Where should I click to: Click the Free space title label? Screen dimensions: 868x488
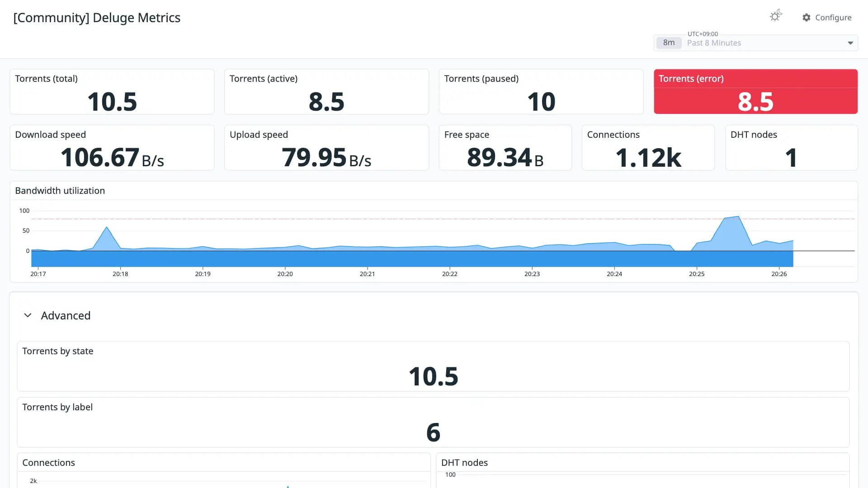click(x=467, y=135)
